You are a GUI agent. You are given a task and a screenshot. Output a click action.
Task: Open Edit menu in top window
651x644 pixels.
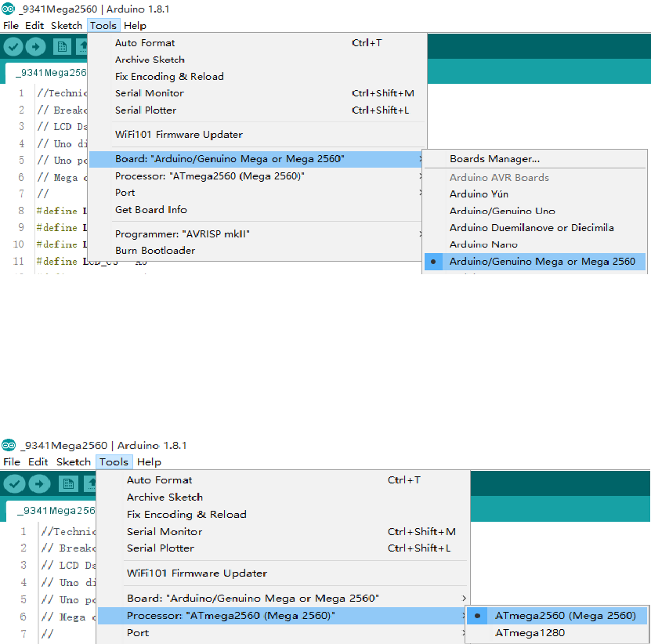click(x=34, y=25)
